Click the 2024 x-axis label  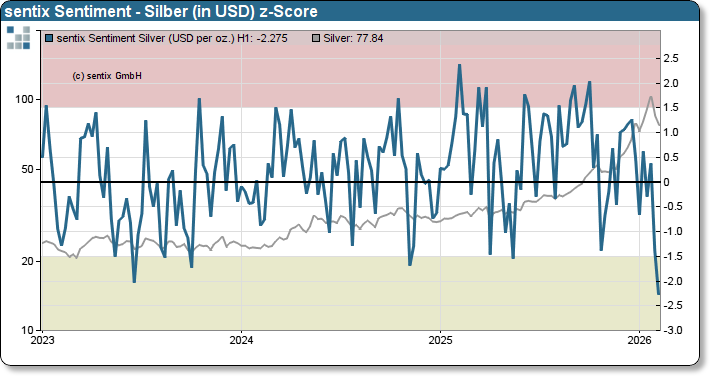click(241, 340)
